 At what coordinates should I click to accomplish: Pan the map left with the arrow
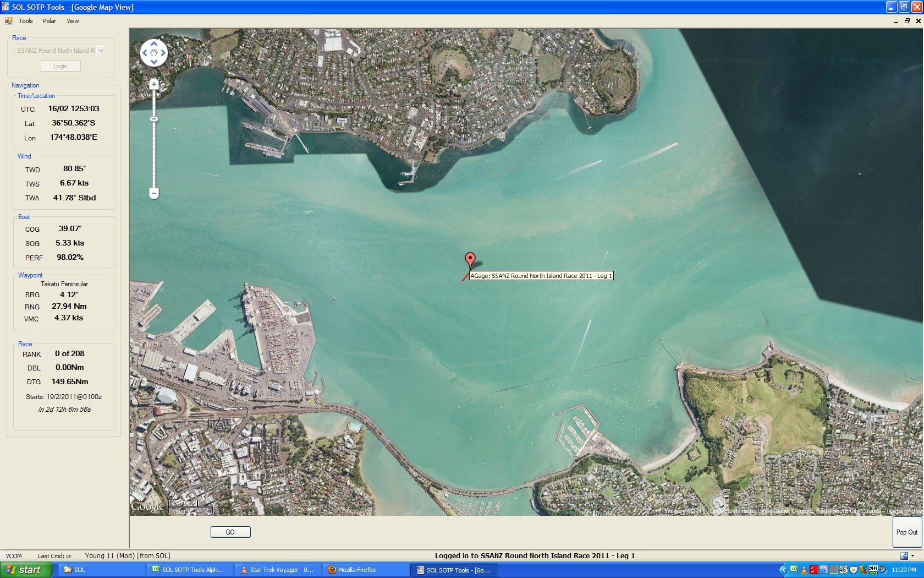click(x=145, y=53)
